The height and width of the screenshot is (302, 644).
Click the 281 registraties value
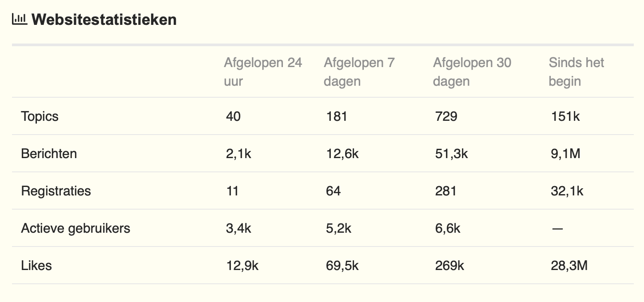pos(445,191)
